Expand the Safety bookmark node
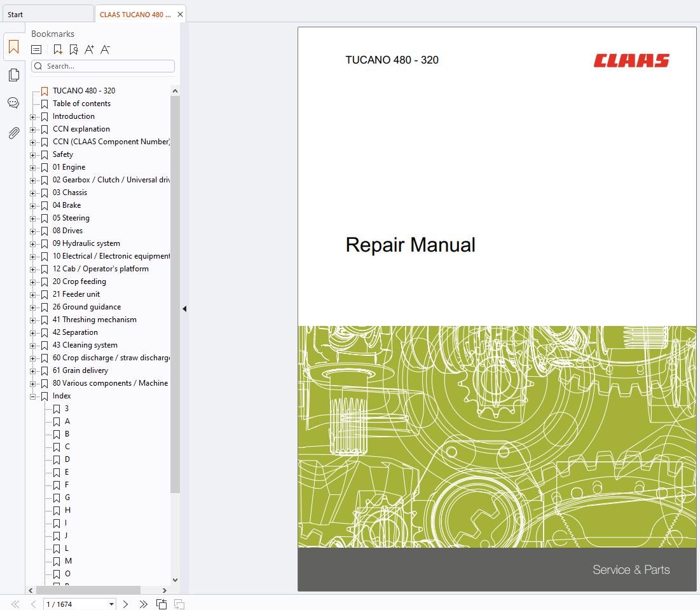 [32, 155]
